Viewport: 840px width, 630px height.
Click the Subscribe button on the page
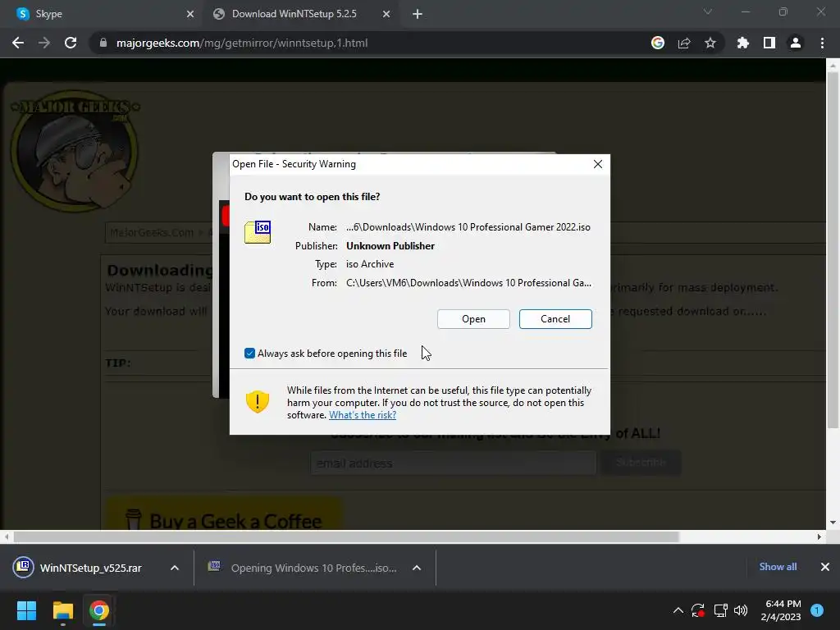[641, 463]
